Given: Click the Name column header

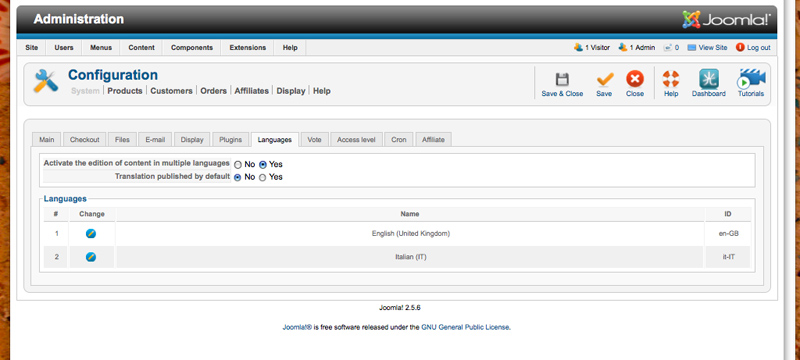Looking at the screenshot, I should tap(410, 214).
